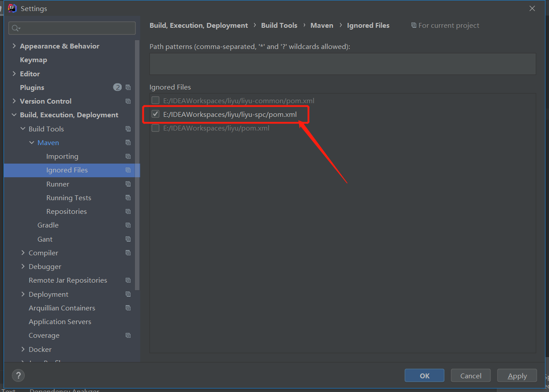
Task: Select the E:/IDEAWorkspaces/liyu/pom.xml entry text
Action: point(216,128)
